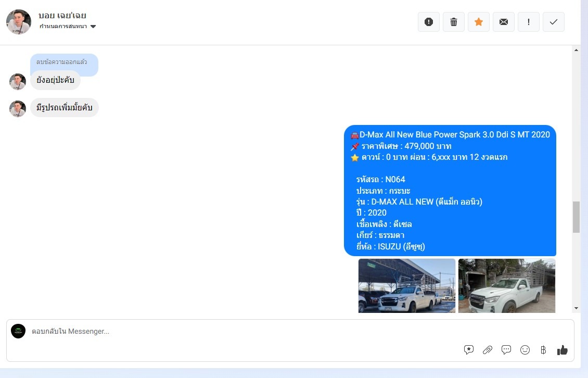Viewport: 588px width, 378px height.
Task: Click the line รุ่น : D-MAX ALL NEW
Action: tap(419, 202)
